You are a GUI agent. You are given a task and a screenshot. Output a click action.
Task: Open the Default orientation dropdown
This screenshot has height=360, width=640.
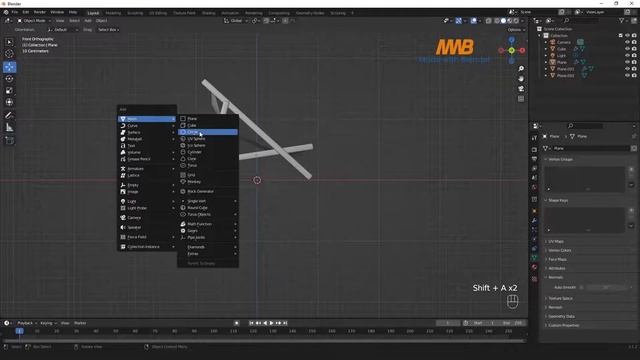[62, 30]
